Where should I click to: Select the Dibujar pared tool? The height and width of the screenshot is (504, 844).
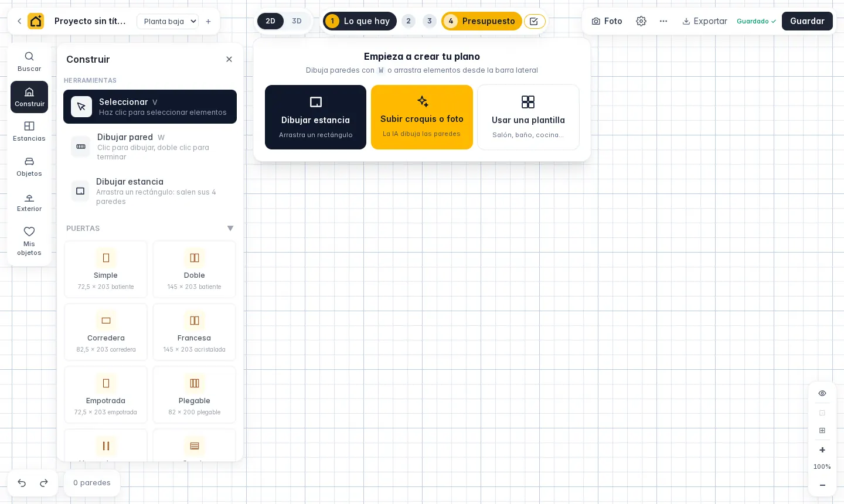[x=150, y=147]
